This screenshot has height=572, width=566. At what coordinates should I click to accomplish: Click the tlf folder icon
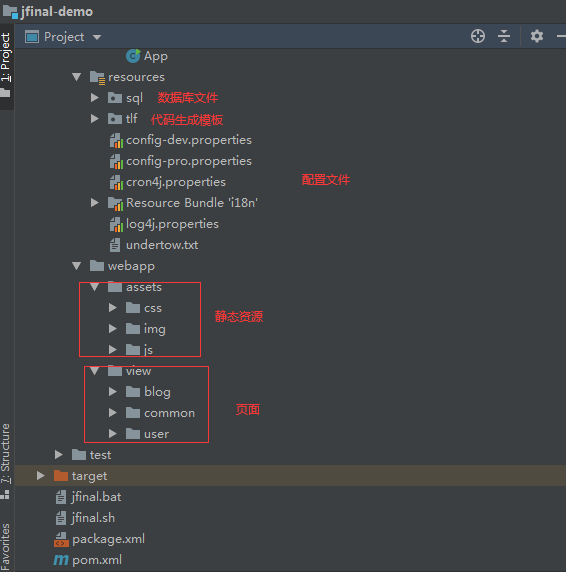coord(115,119)
